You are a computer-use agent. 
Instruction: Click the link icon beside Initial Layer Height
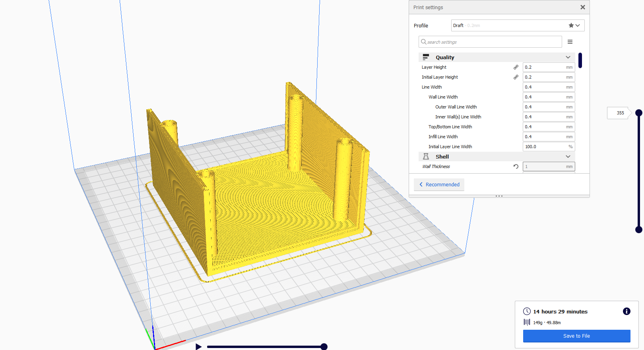point(516,77)
